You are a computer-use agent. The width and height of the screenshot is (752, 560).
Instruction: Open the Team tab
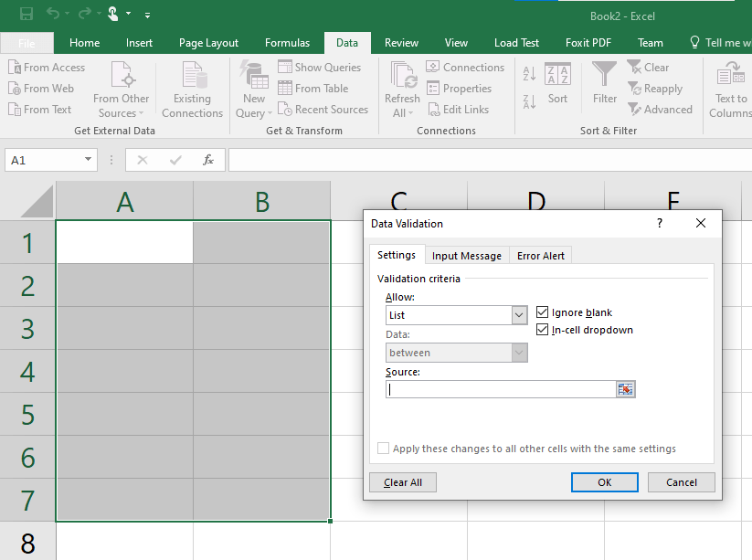[651, 43]
